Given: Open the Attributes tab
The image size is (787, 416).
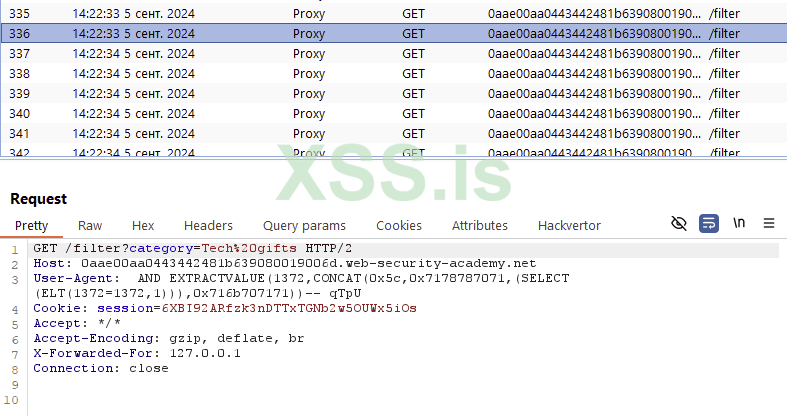Looking at the screenshot, I should pyautogui.click(x=480, y=226).
